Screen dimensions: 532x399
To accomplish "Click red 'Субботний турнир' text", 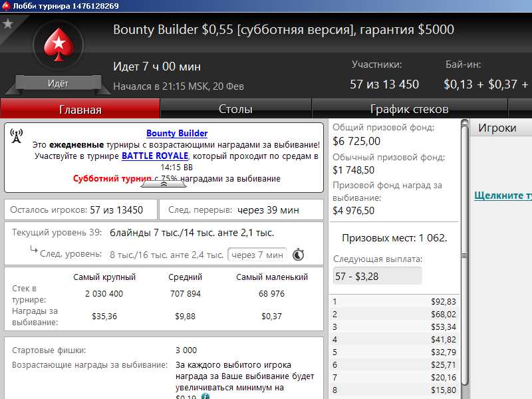I will (x=112, y=178).
